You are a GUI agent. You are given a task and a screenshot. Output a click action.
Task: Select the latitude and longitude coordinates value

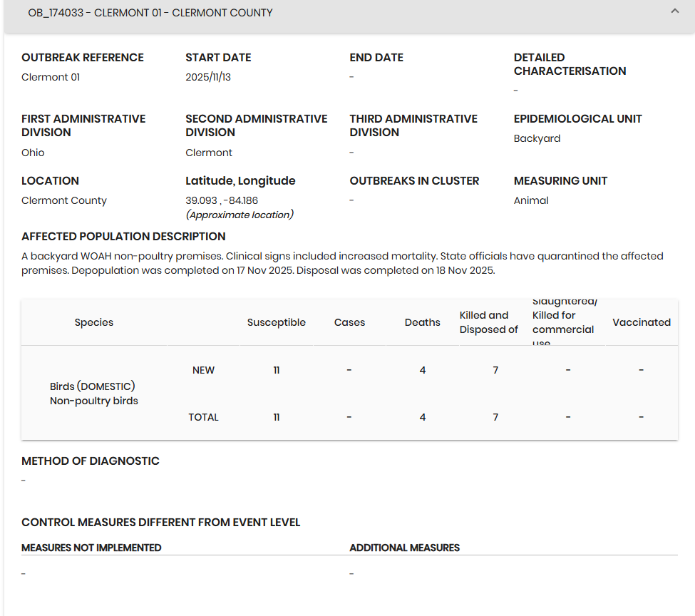(222, 200)
